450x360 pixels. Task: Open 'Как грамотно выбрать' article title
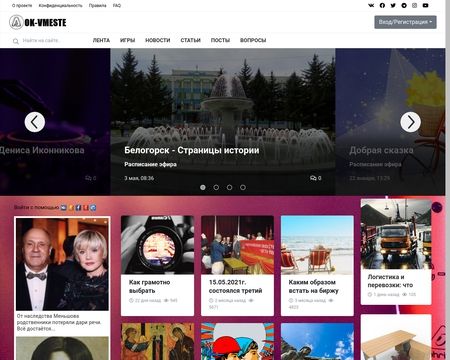click(x=149, y=286)
